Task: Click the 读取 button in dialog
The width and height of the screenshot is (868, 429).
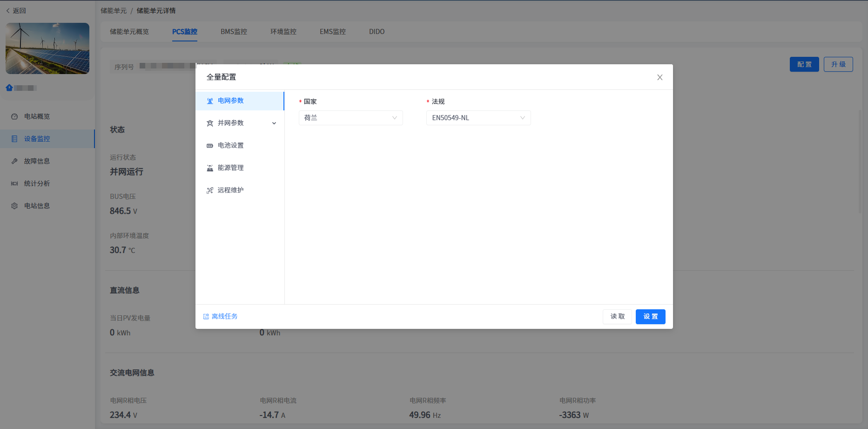Action: tap(617, 317)
